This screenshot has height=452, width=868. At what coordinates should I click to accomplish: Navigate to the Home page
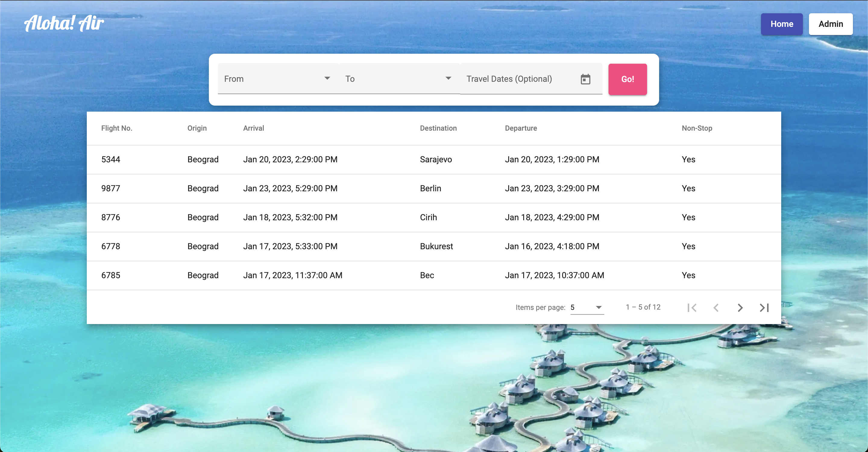click(782, 24)
